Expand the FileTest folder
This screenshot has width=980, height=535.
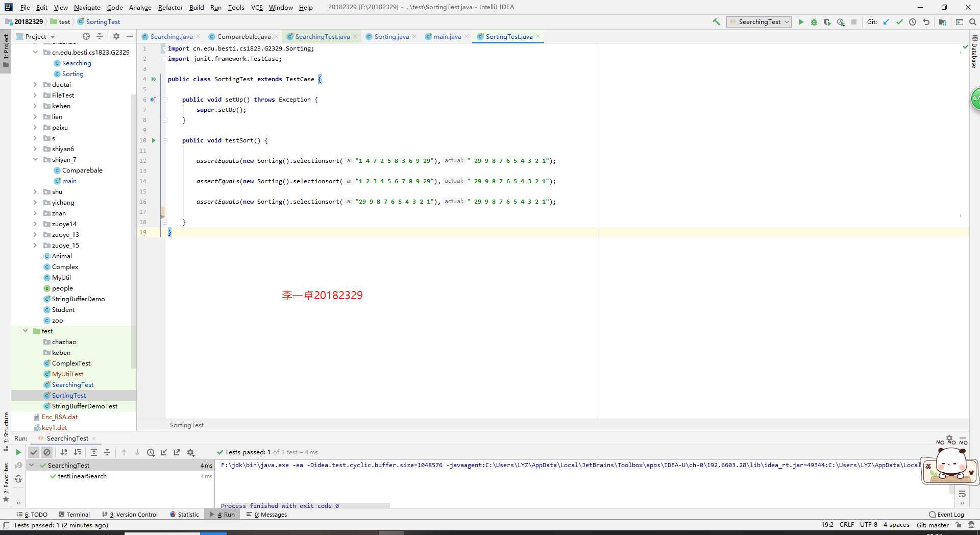(35, 95)
